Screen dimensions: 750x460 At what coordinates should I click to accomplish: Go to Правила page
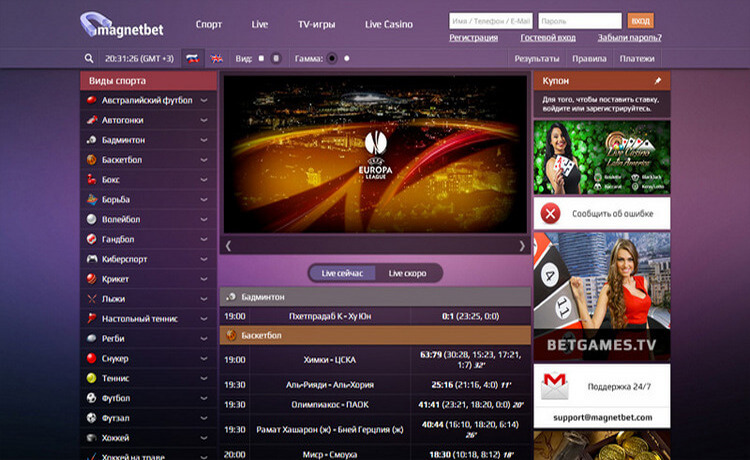tap(589, 58)
